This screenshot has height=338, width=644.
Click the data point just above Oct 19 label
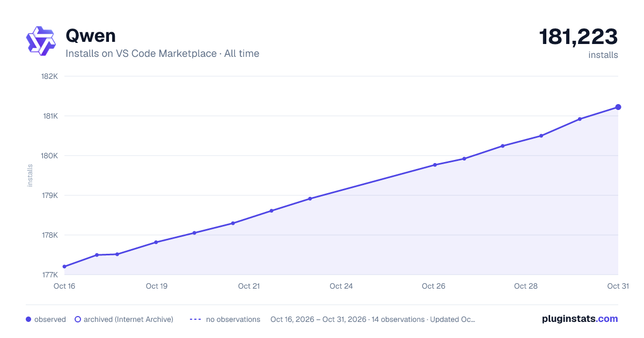[x=156, y=243]
